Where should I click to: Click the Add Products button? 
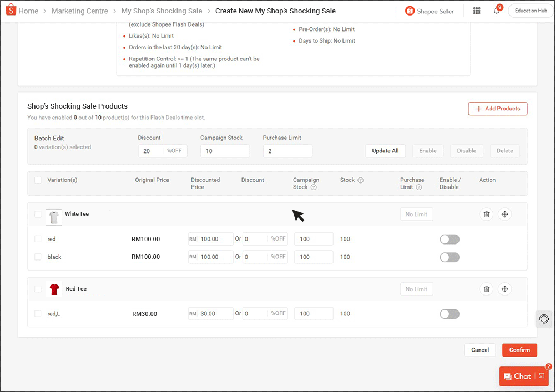pos(498,109)
